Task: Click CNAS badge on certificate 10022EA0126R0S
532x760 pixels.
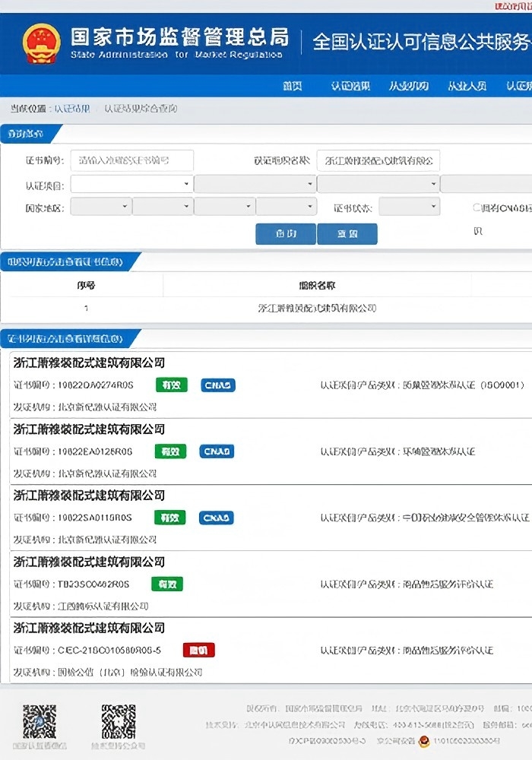Action: (x=217, y=451)
